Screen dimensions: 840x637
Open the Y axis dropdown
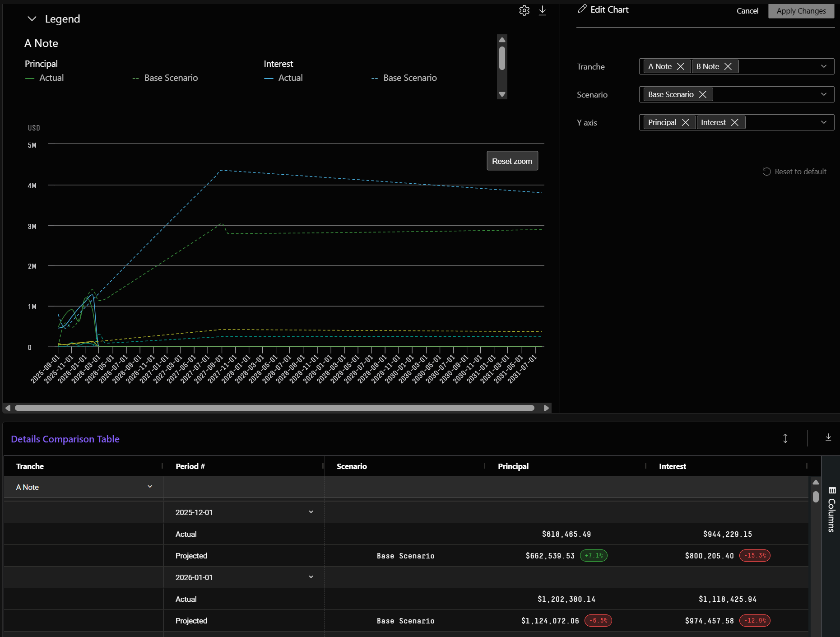coord(824,122)
